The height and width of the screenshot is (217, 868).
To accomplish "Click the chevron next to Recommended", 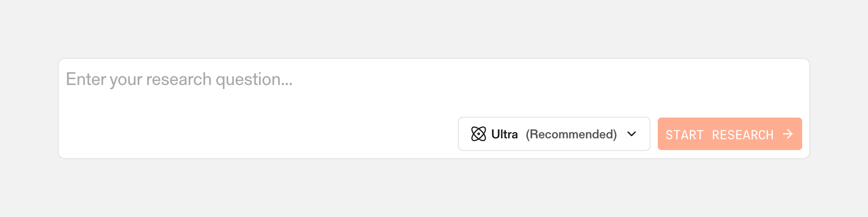I will 632,134.
